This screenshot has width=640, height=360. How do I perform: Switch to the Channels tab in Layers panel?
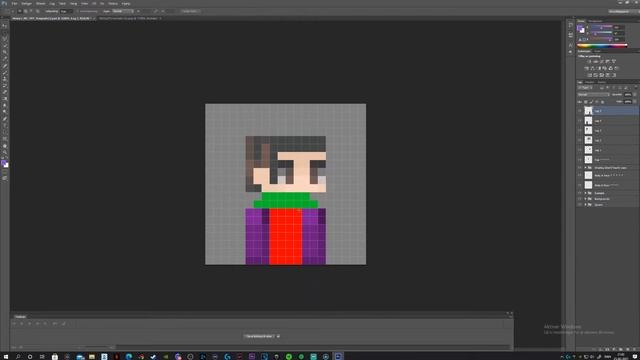click(590, 82)
